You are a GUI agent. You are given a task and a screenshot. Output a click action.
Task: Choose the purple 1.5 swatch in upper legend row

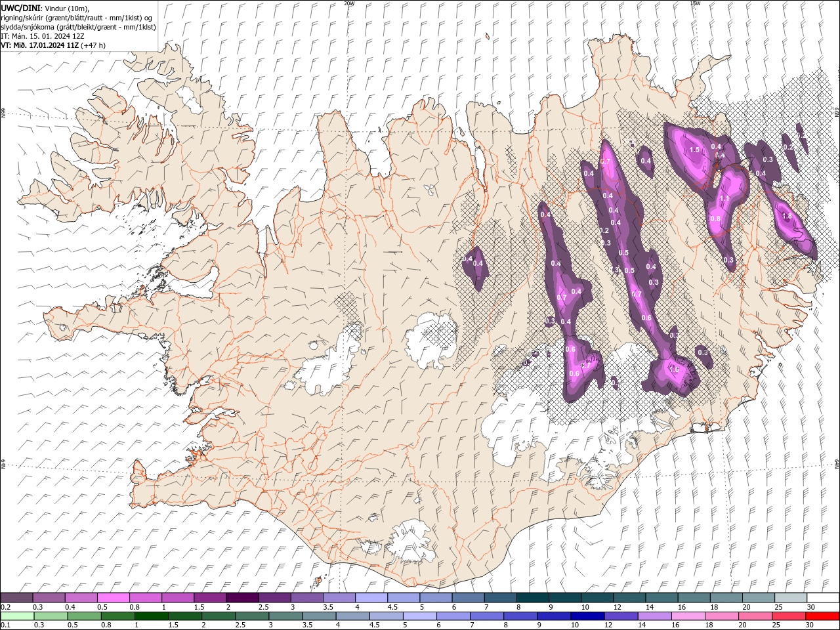pos(209,598)
